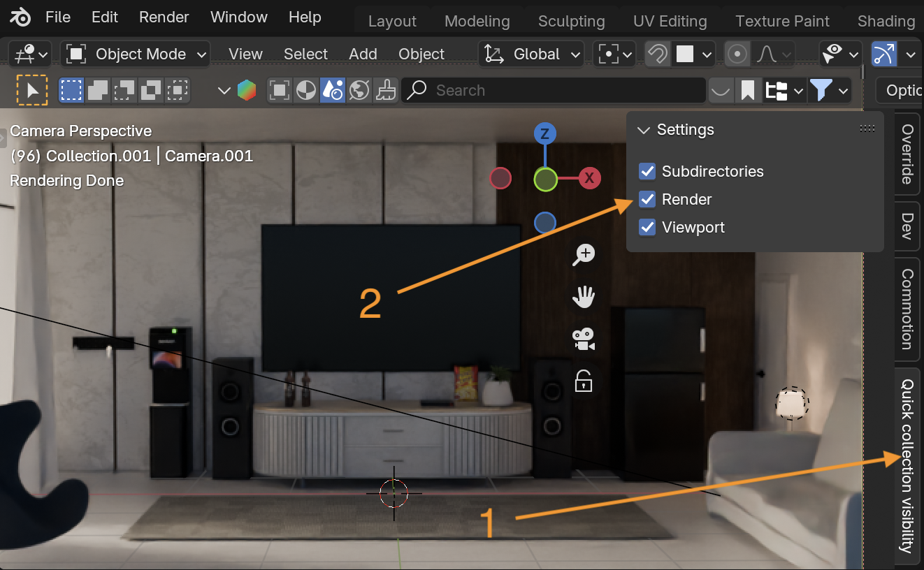Collapse the Settings panel

[x=644, y=130]
